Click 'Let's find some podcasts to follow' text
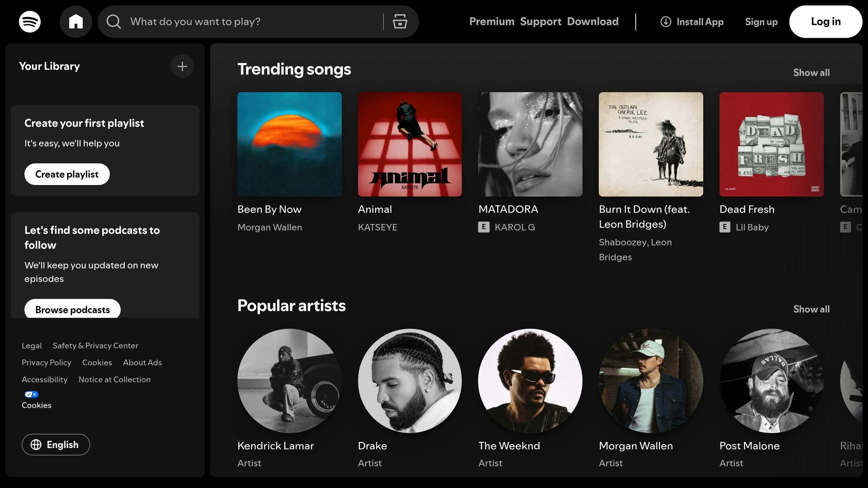Image resolution: width=868 pixels, height=488 pixels. pyautogui.click(x=92, y=238)
